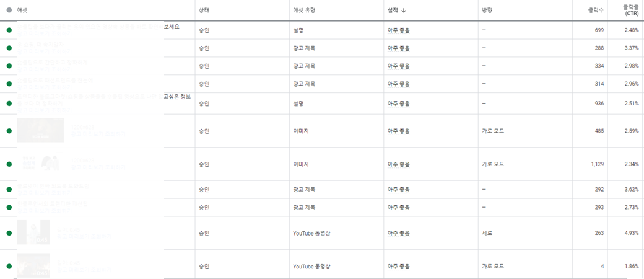Viewport: 644px width, 279px height.
Task: Select the green status dot in the 699-click row
Action: (9, 30)
